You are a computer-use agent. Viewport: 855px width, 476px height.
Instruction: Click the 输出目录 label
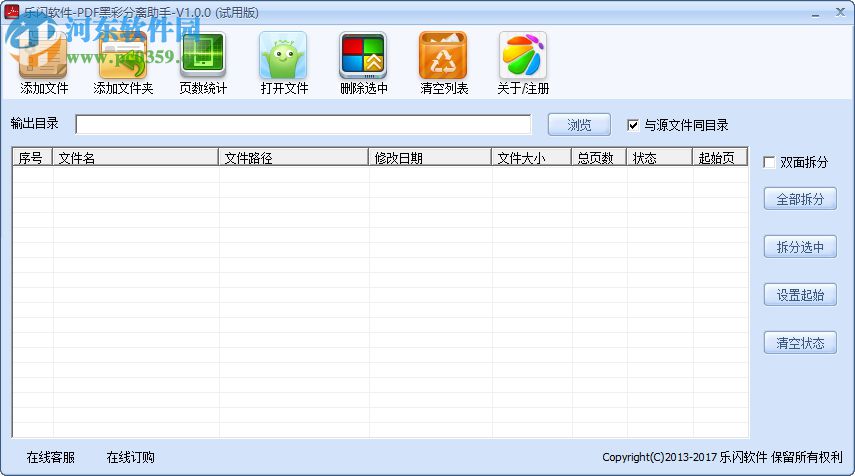click(x=34, y=123)
